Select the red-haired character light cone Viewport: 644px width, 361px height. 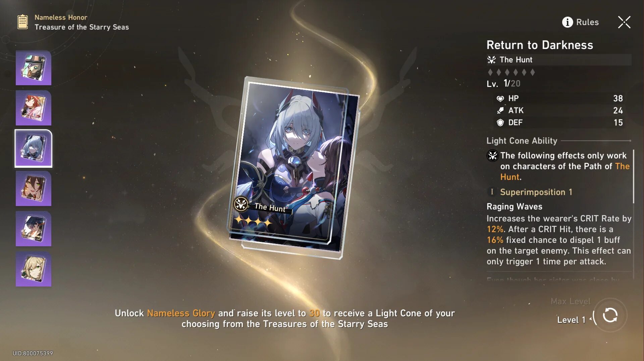[x=34, y=108]
